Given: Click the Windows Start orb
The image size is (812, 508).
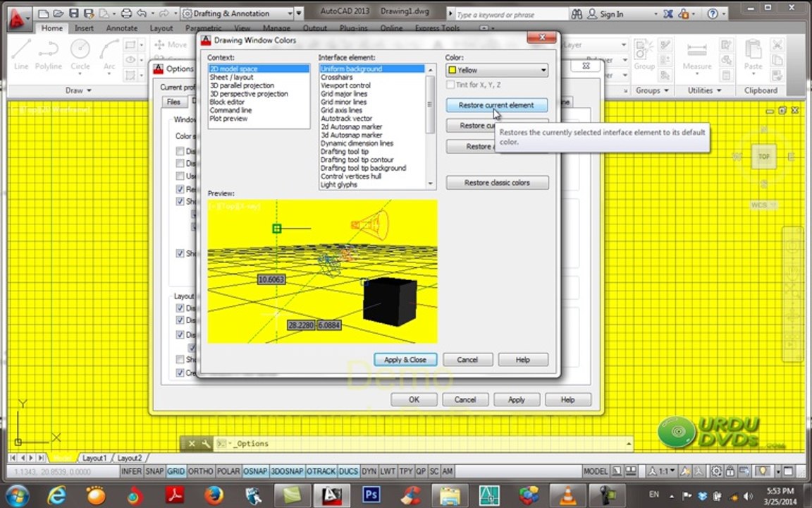Looking at the screenshot, I should point(17,495).
